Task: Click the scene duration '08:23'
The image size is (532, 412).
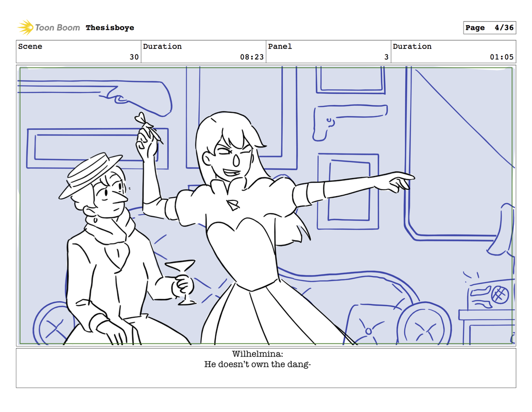Action: 252,57
